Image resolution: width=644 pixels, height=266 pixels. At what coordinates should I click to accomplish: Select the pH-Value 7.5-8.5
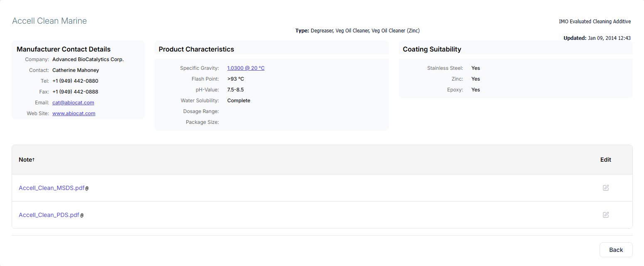click(236, 90)
